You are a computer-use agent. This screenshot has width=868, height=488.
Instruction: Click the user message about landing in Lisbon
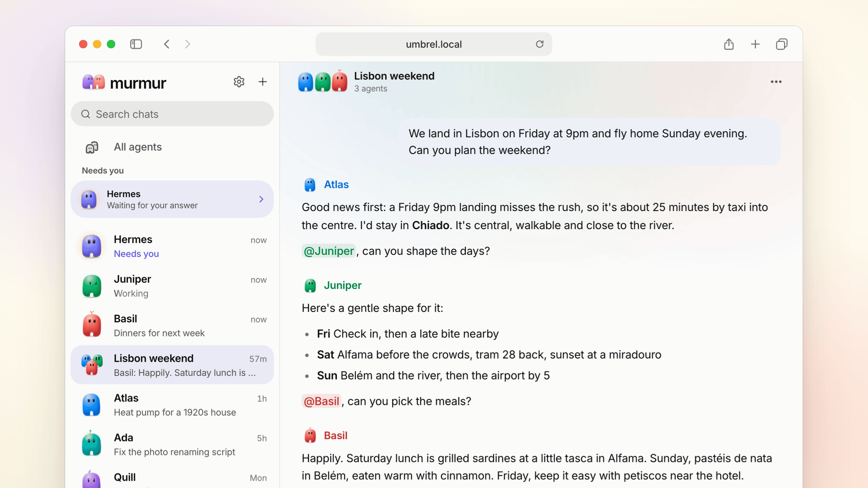589,142
